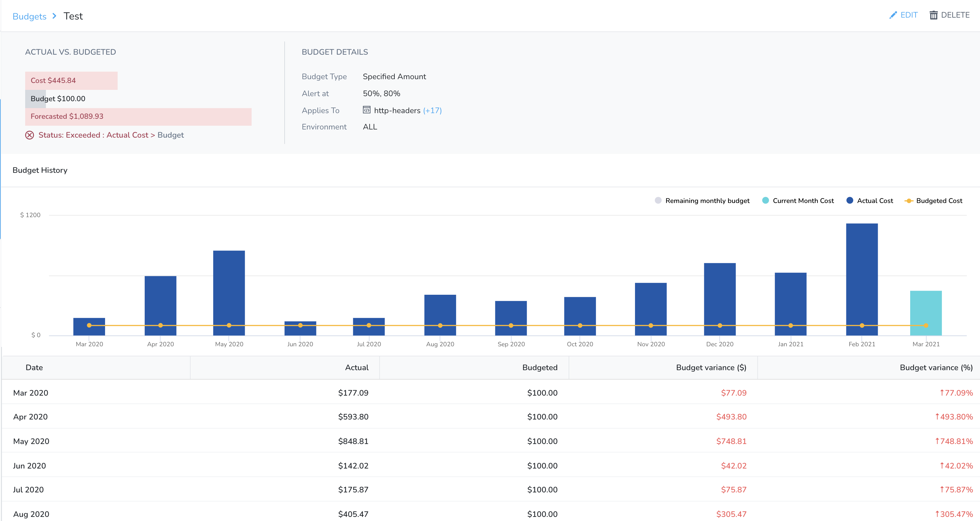Toggle Remaining monthly budget legend item
This screenshot has height=521, width=980.
702,201
